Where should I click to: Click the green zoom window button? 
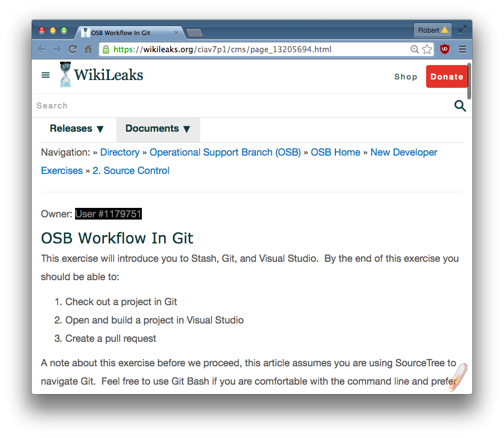click(x=64, y=30)
